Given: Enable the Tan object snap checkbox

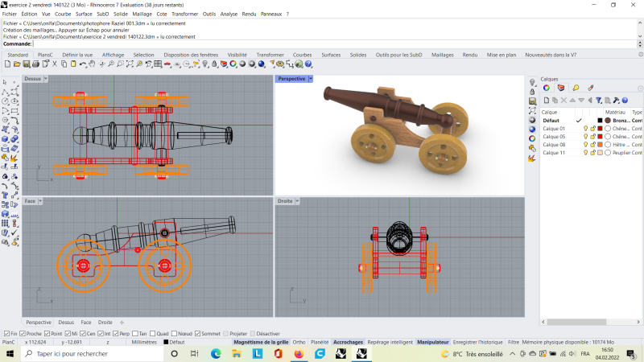Looking at the screenshot, I should click(x=134, y=333).
